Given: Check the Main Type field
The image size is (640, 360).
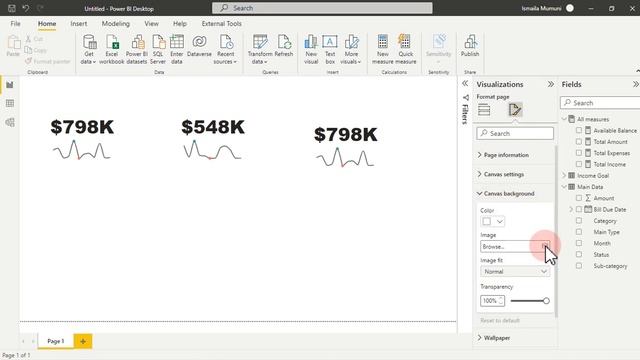Looking at the screenshot, I should [x=579, y=231].
